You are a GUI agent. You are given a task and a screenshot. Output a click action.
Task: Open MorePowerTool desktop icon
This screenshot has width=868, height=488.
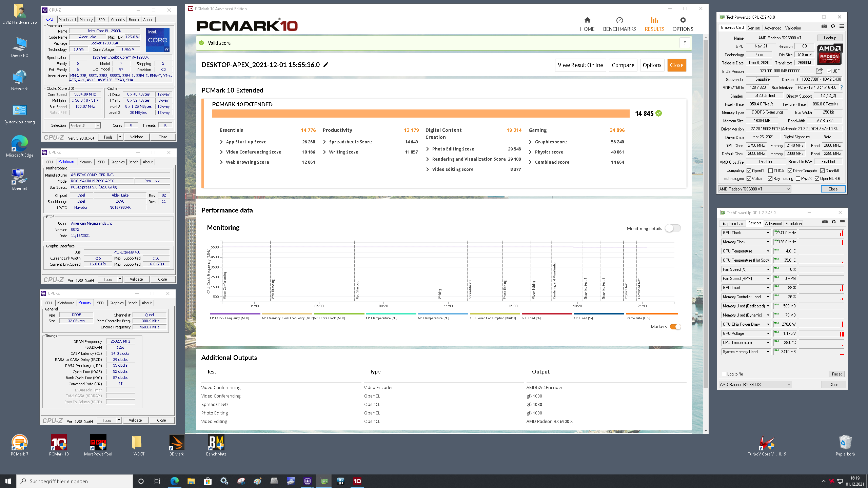98,445
